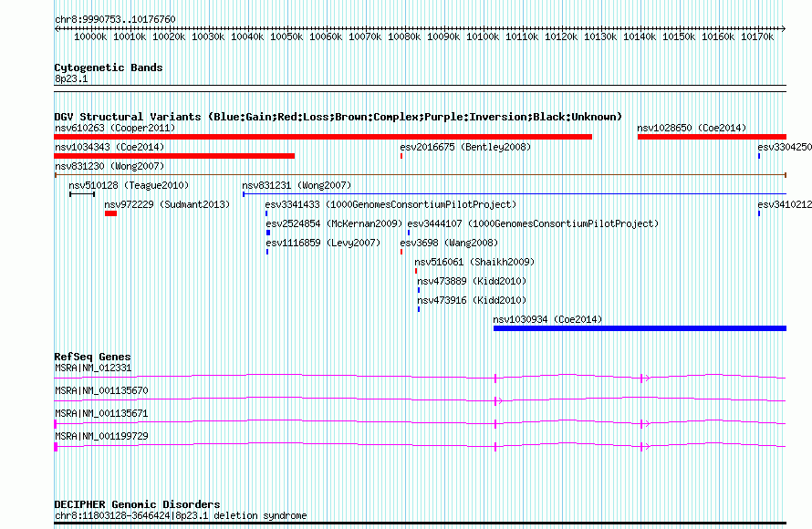812x529 pixels.
Task: Open nsv1034343 (Coe2014) label
Action: tap(109, 147)
